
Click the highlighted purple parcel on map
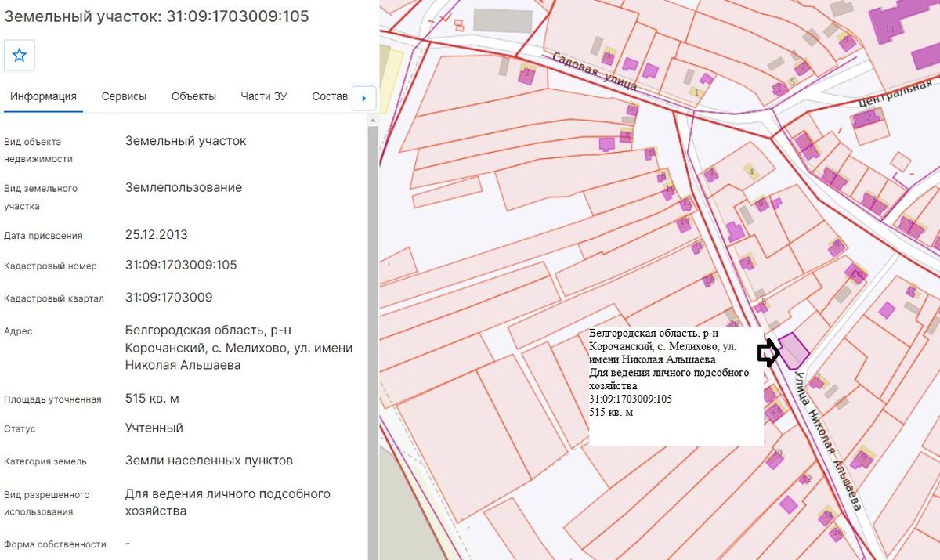point(793,351)
